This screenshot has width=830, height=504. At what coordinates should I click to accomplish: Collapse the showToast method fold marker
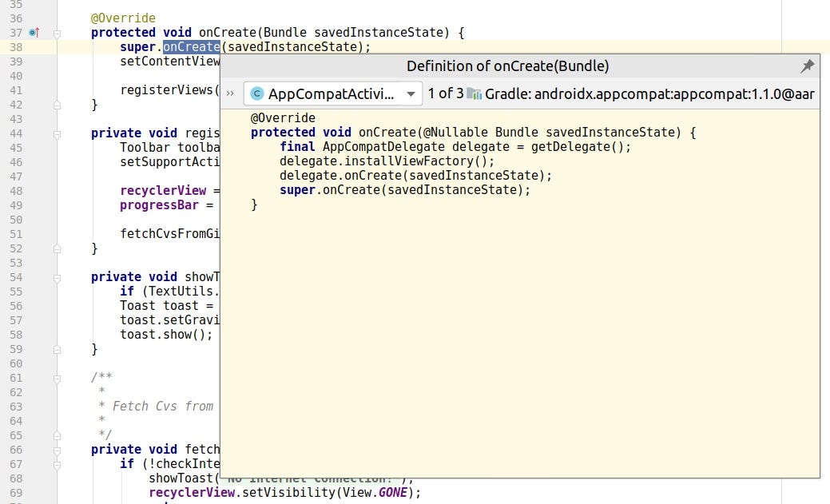coord(56,277)
